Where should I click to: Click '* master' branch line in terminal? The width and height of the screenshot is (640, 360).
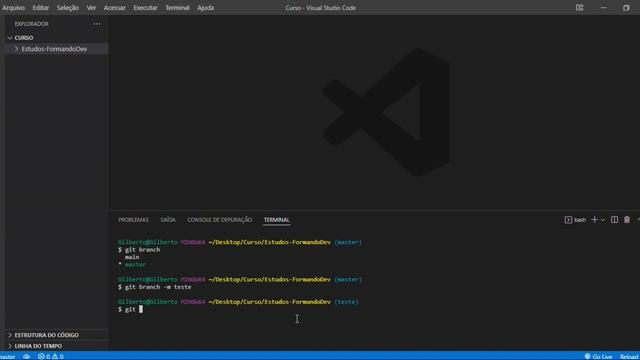point(132,264)
